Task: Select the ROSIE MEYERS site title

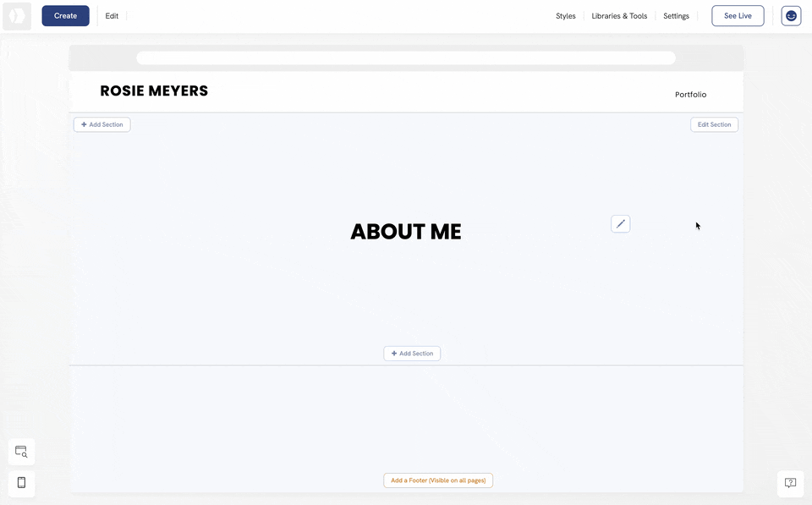Action: [x=154, y=91]
